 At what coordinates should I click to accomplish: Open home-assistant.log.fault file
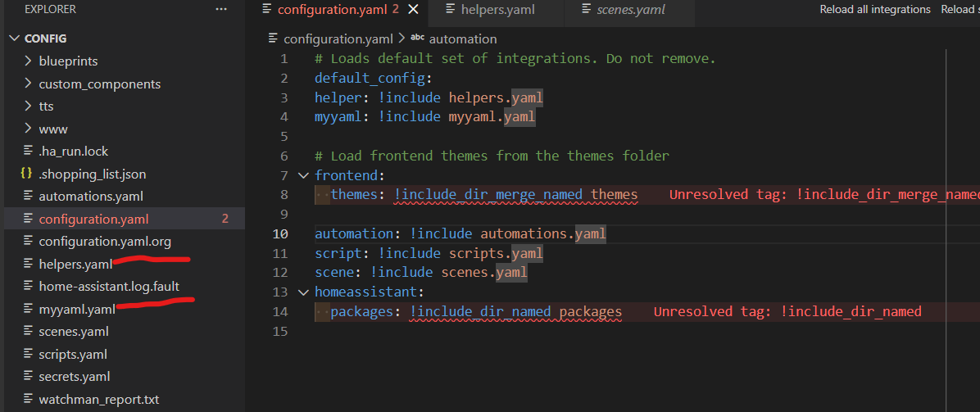pos(109,287)
